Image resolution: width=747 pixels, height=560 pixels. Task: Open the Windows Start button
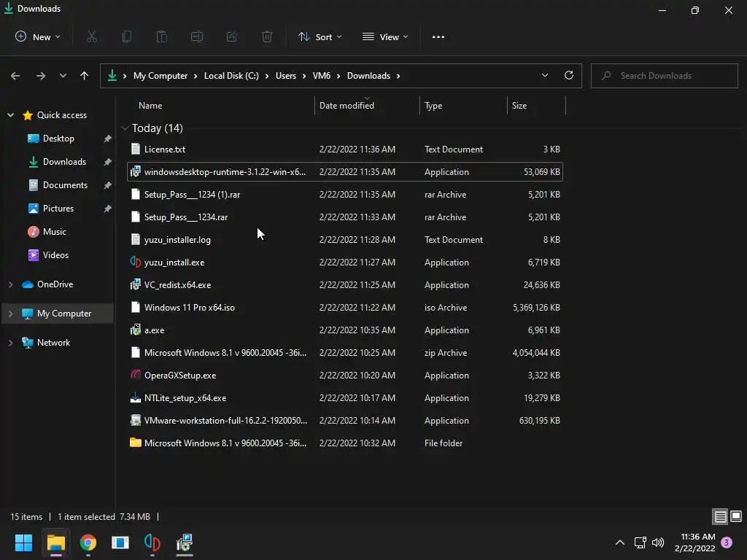click(x=23, y=542)
